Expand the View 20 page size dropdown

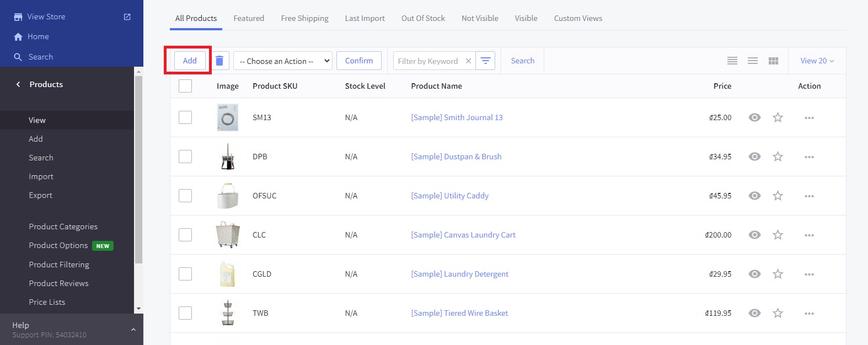pyautogui.click(x=817, y=61)
